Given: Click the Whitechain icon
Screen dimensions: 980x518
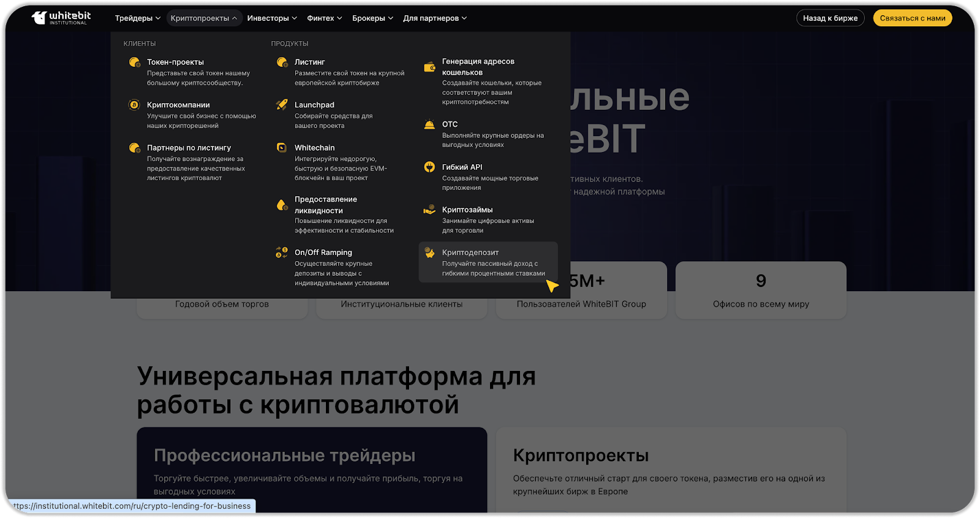Looking at the screenshot, I should [x=282, y=148].
